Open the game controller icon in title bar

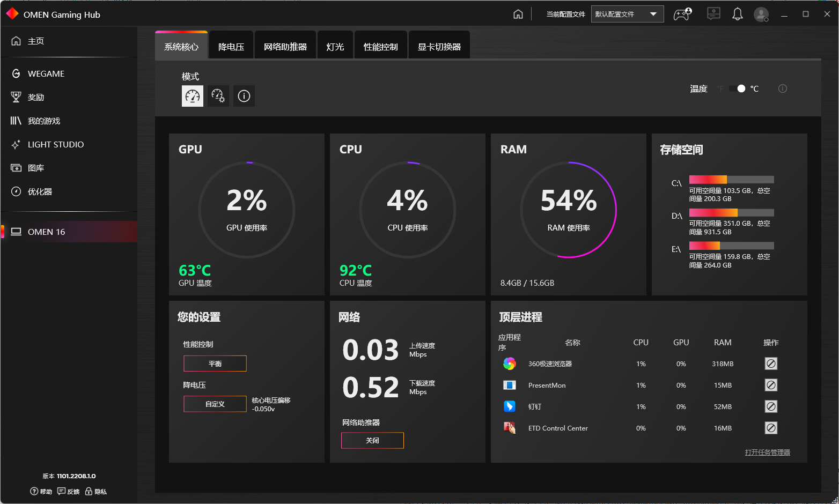point(682,14)
